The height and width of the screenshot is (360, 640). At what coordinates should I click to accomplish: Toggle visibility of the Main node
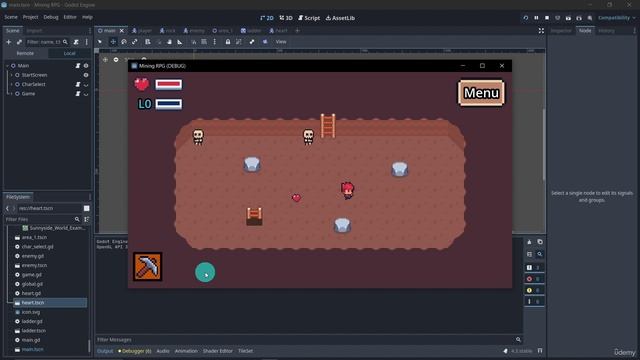click(x=86, y=66)
